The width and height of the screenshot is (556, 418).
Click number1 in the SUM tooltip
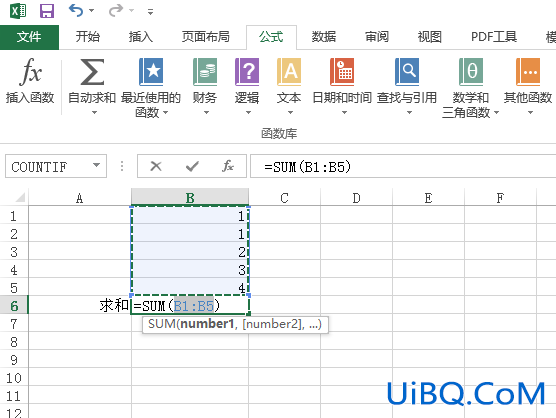[208, 324]
